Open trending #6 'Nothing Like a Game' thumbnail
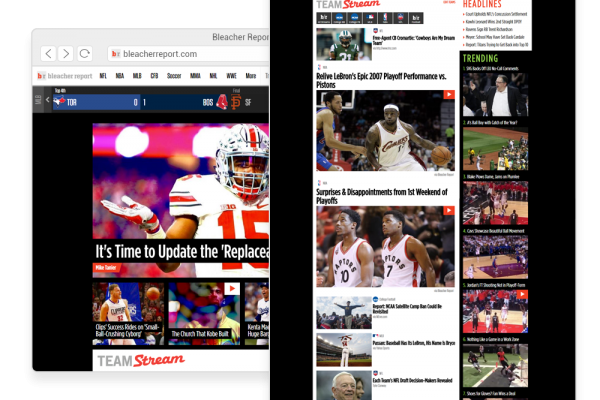 point(496,366)
